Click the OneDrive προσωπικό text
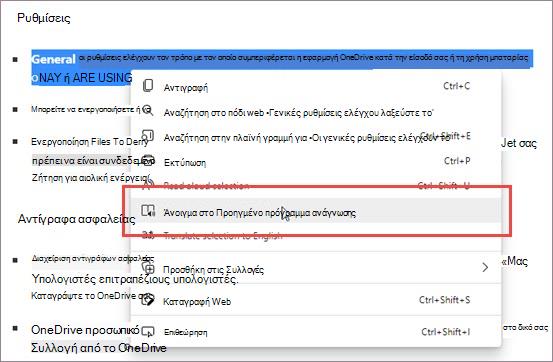Screen dimensions: 553x362 point(85,330)
